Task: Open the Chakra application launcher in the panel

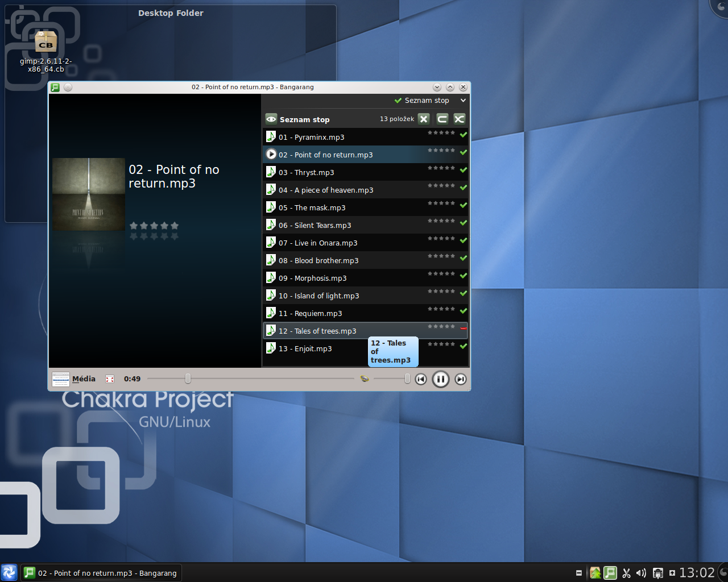Action: [9, 572]
